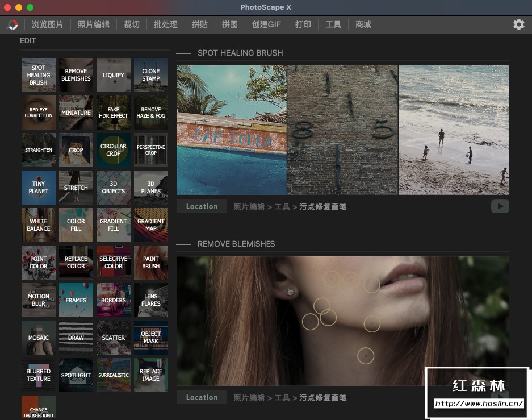Play the Spot Healing Brush video
This screenshot has width=532, height=420.
pos(500,206)
